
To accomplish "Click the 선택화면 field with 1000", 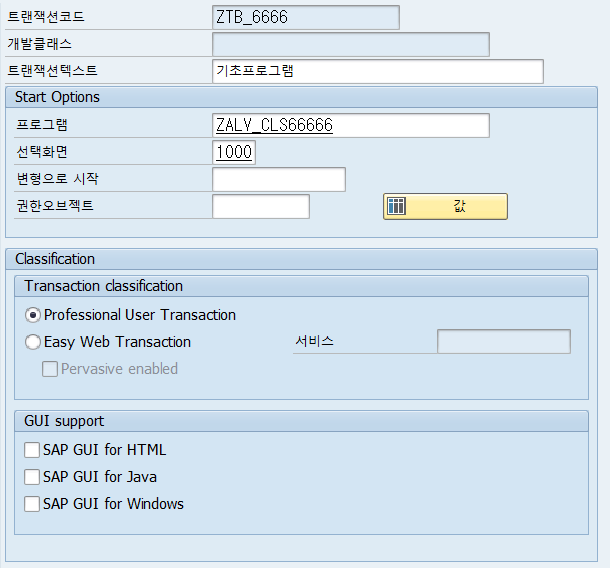I will point(234,152).
